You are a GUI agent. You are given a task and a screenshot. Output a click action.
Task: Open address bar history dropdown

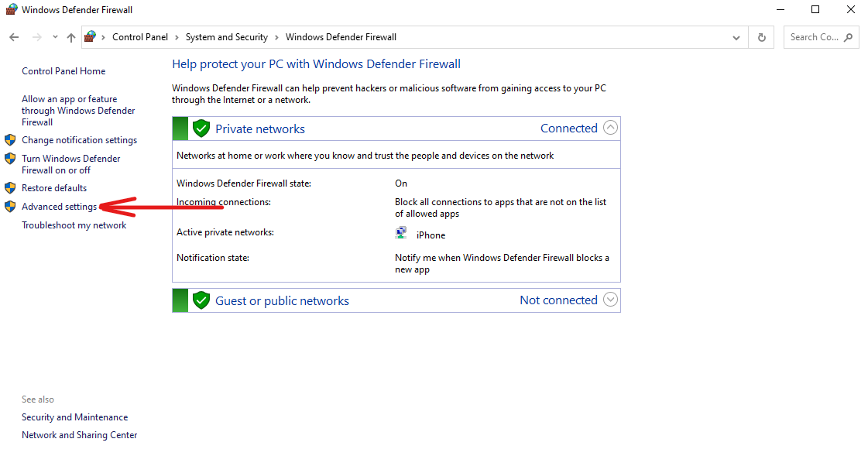[x=736, y=38]
